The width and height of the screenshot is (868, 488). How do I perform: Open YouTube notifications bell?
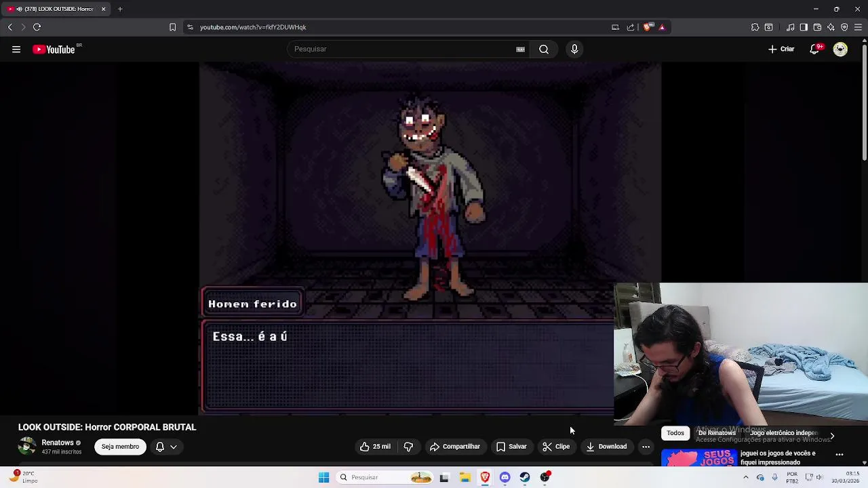click(x=814, y=49)
